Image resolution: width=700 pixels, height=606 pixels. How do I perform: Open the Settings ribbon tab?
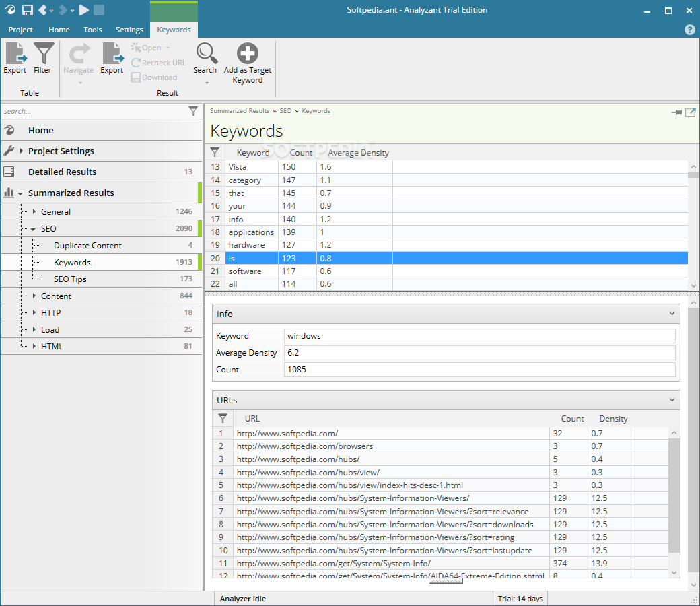click(129, 30)
